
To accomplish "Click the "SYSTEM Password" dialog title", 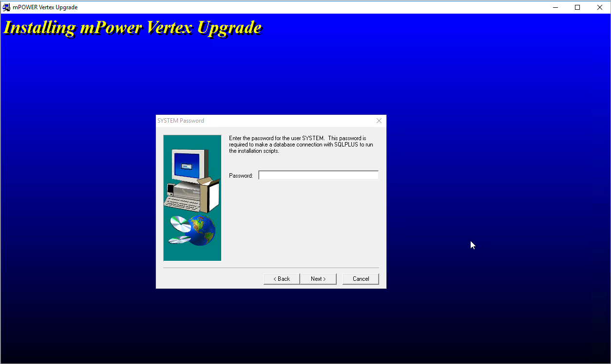I will [x=181, y=121].
